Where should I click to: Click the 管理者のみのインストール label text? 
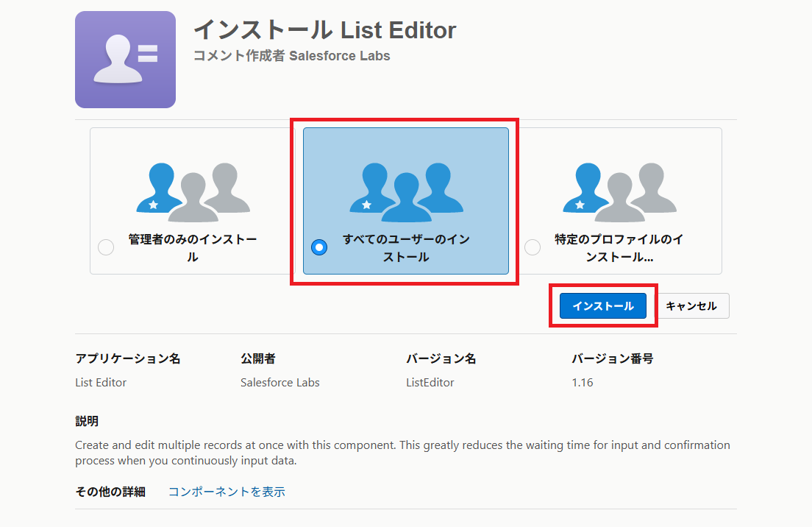coord(193,248)
